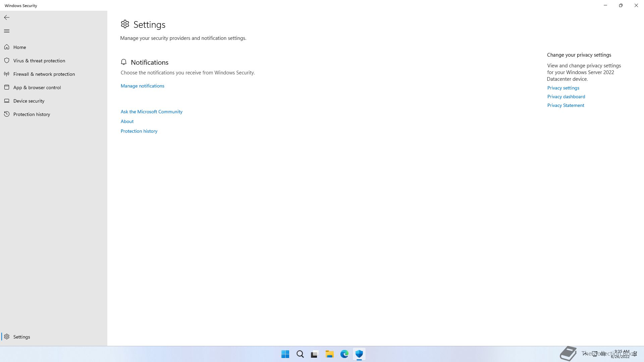
Task: Open File Explorer from the taskbar
Action: 329,354
